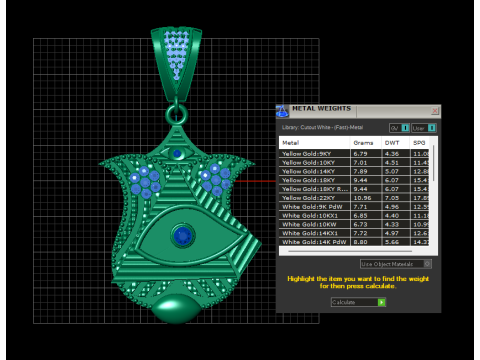
Task: Select the White Gold:14KX1 row
Action: tap(354, 233)
